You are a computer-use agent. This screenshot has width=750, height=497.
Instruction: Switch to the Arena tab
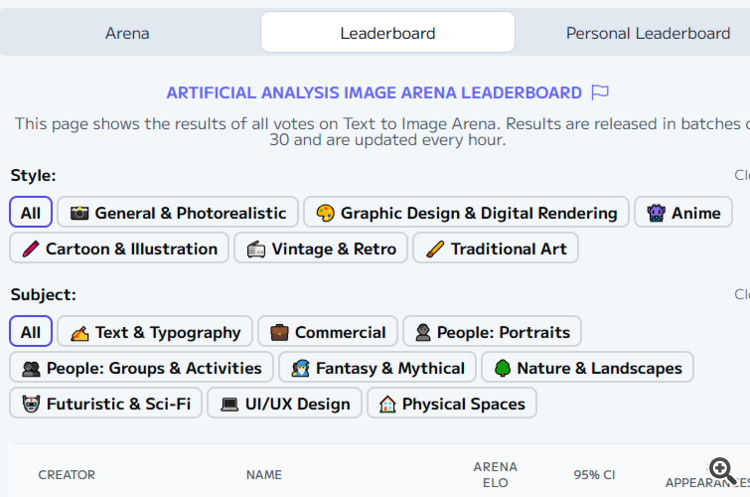click(x=127, y=33)
